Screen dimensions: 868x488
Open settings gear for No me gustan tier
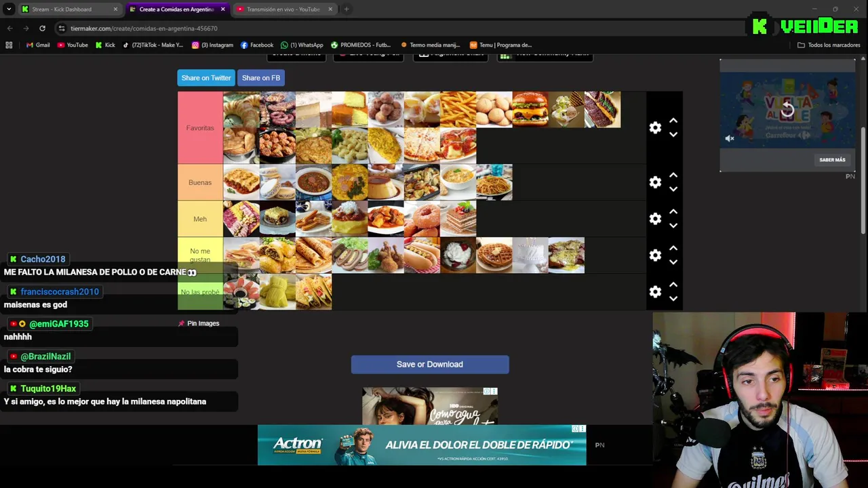pos(655,256)
